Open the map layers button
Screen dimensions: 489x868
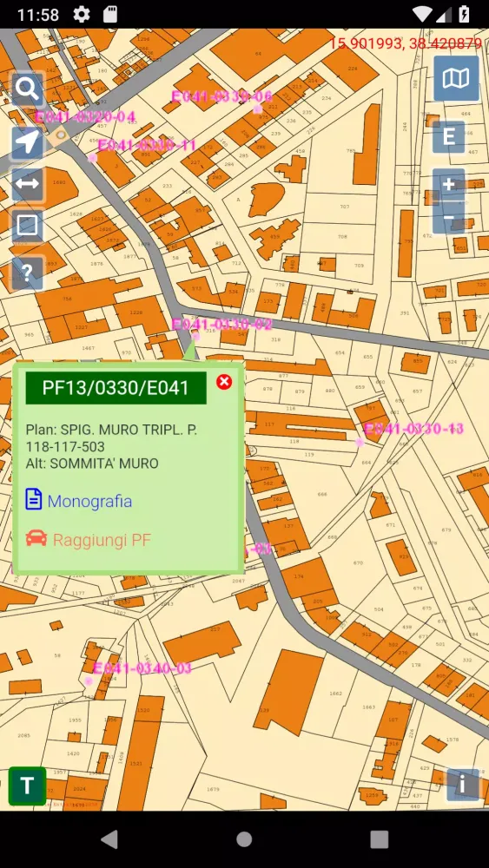[x=456, y=79]
